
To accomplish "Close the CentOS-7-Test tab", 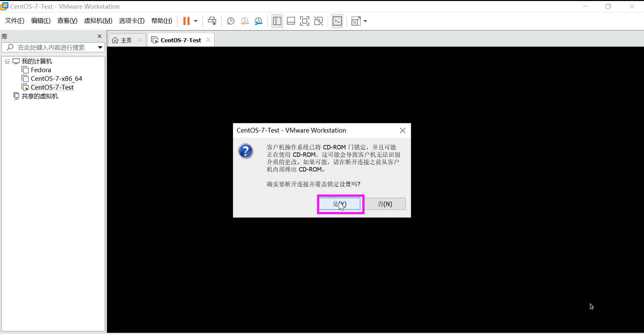I will click(208, 40).
